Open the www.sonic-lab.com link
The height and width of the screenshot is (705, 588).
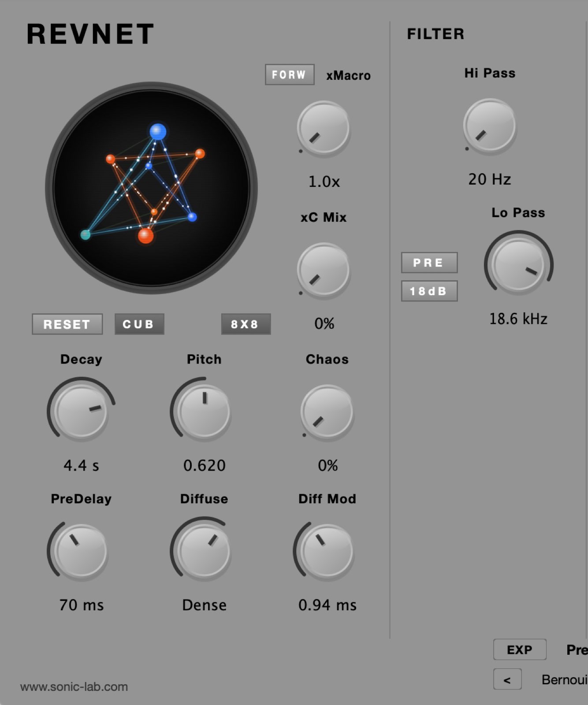click(74, 686)
